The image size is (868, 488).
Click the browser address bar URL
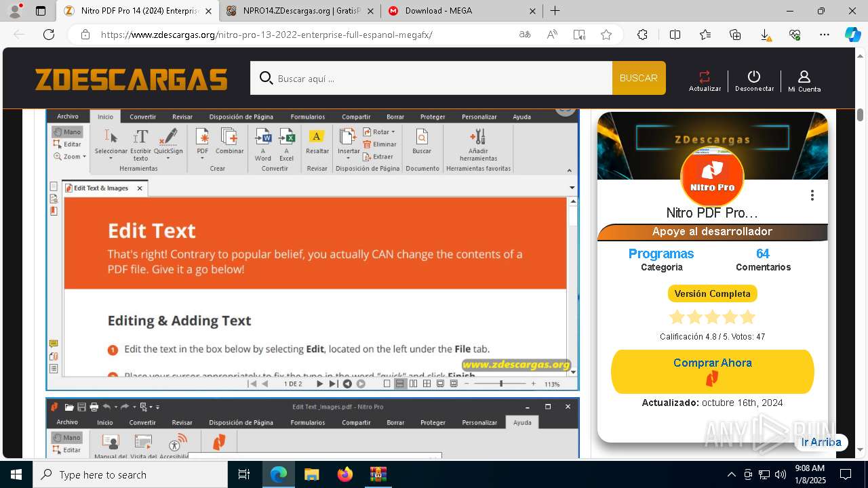267,35
